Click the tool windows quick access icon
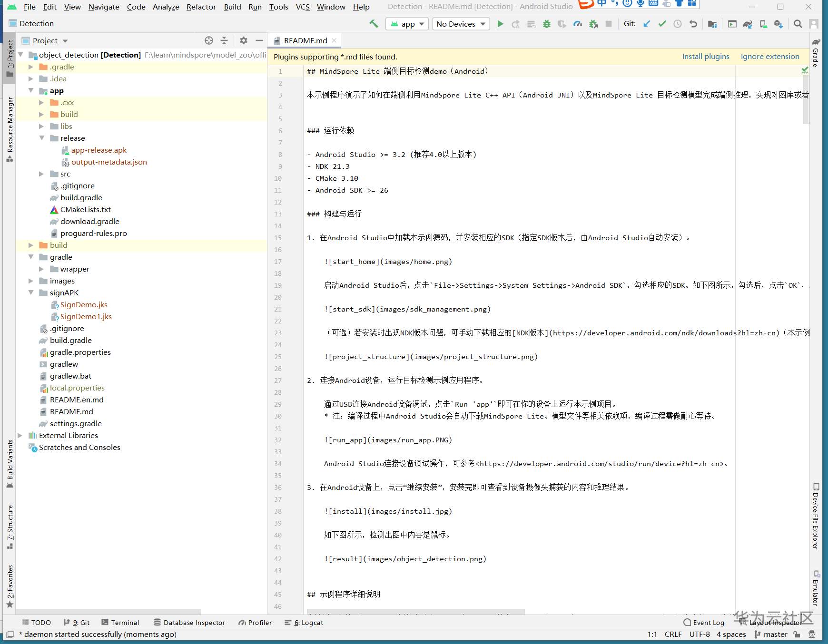This screenshot has width=828, height=644. pyautogui.click(x=10, y=634)
